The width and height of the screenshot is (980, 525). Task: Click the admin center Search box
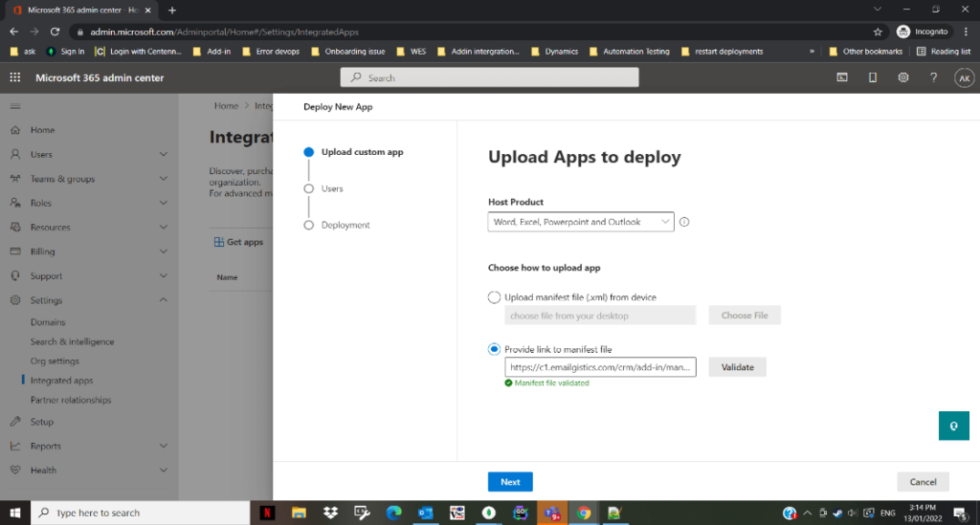point(489,77)
